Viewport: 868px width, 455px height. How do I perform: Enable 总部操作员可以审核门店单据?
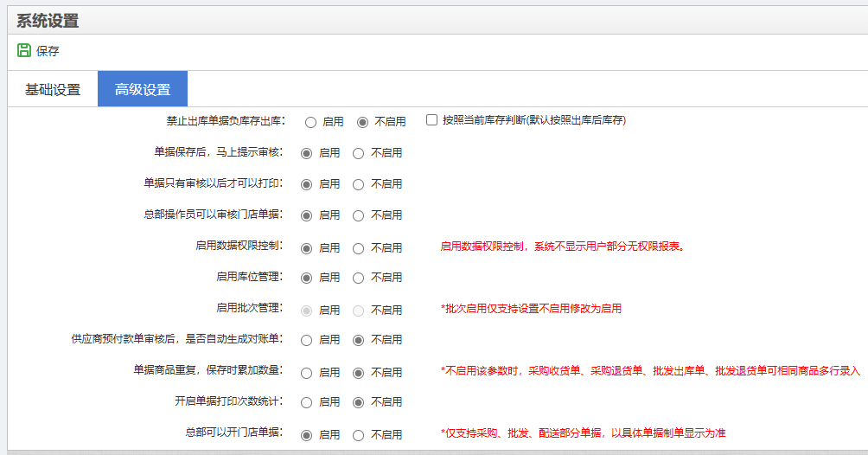[306, 215]
